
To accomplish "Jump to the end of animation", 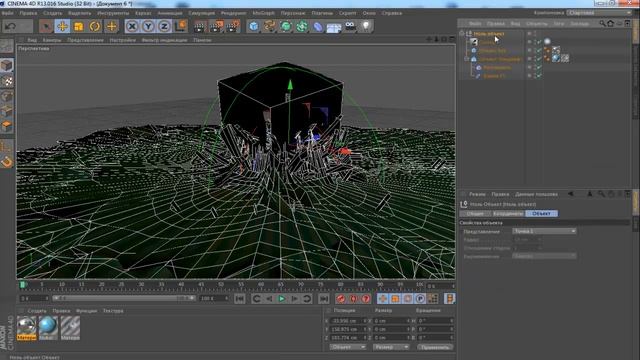I will pos(323,299).
